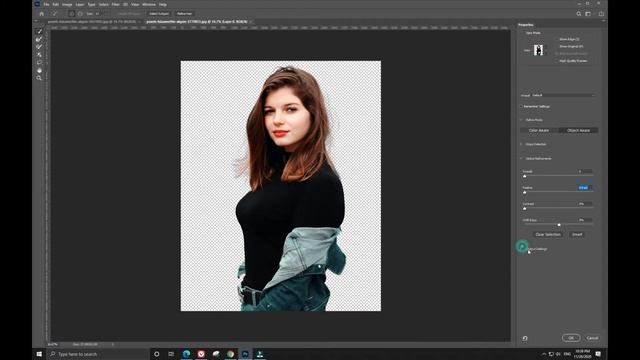Open the View mode thumbnail dropdown
Image resolution: width=640 pixels, height=360 pixels.
click(x=540, y=50)
